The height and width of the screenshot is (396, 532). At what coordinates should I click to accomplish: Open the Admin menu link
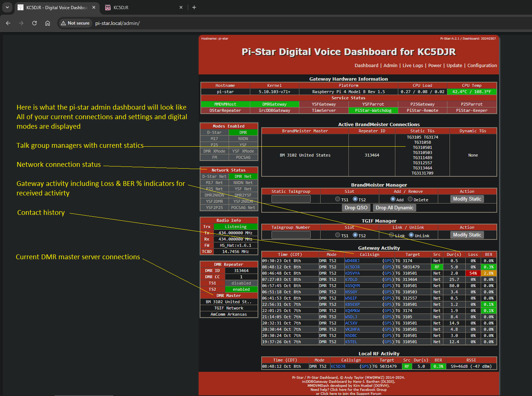click(390, 66)
